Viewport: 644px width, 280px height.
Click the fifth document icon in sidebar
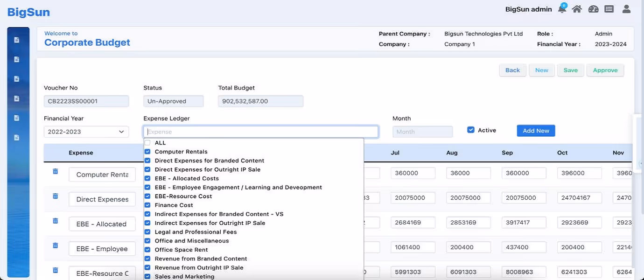(17, 118)
